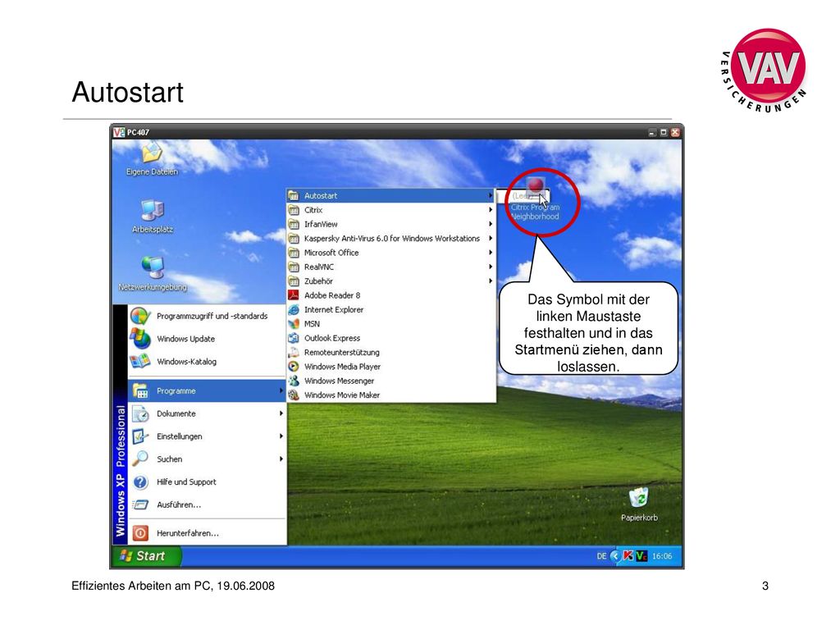Open Outlook Express from its icon
The height and width of the screenshot is (630, 840).
(294, 338)
